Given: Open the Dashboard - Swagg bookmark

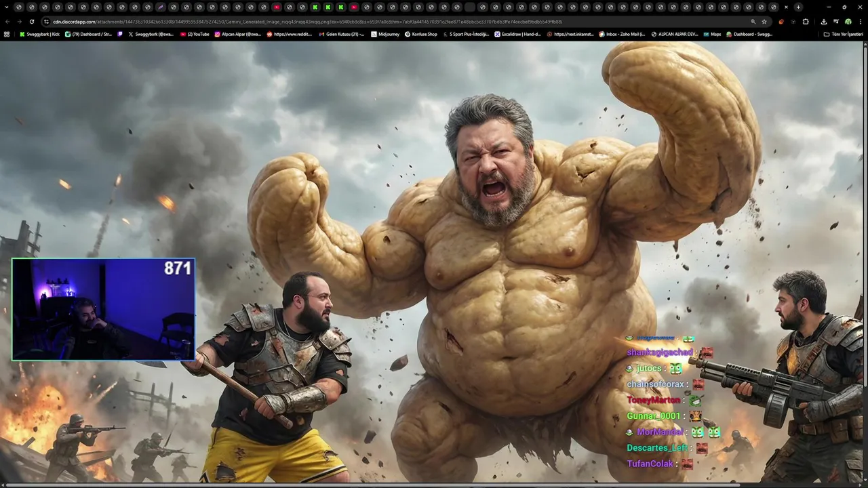Looking at the screenshot, I should pos(749,34).
